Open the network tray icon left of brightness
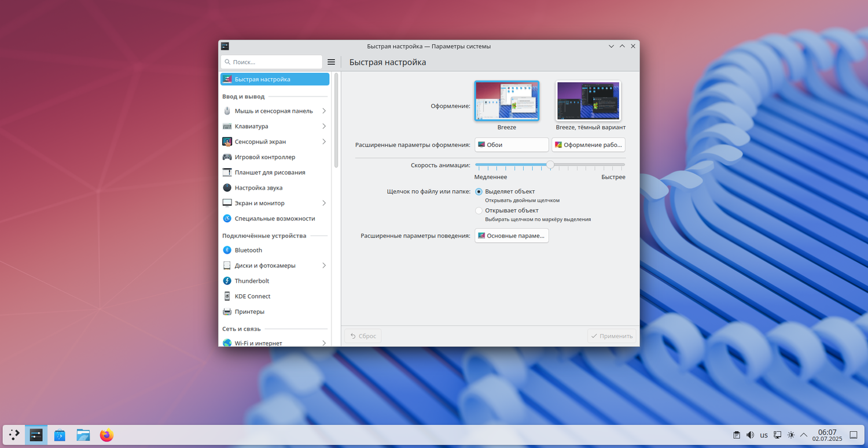This screenshot has height=448, width=868. [778, 435]
